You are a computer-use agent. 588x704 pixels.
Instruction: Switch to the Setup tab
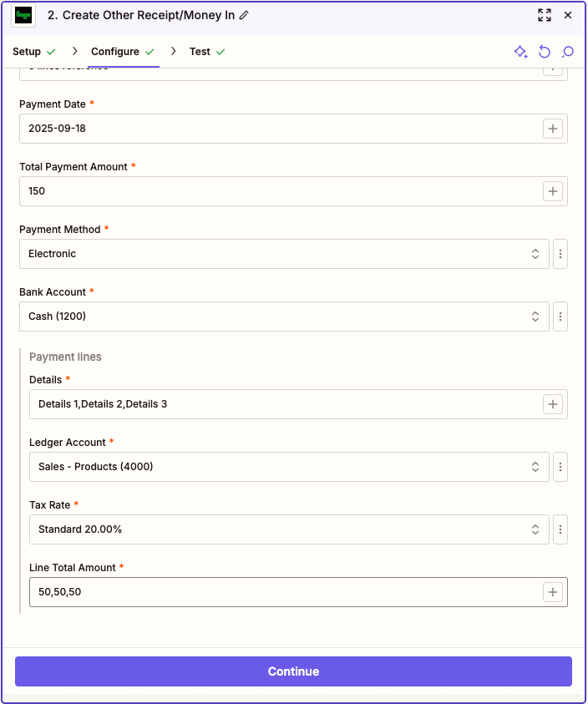click(x=27, y=52)
